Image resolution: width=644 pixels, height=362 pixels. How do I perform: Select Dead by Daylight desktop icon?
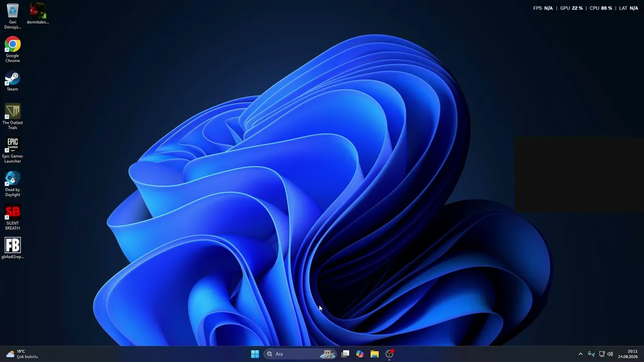tap(13, 184)
